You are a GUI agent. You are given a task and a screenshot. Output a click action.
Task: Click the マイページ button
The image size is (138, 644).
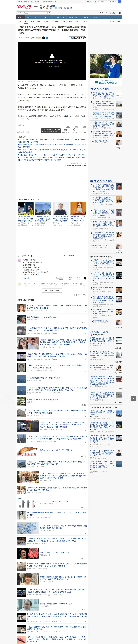(x=103, y=13)
